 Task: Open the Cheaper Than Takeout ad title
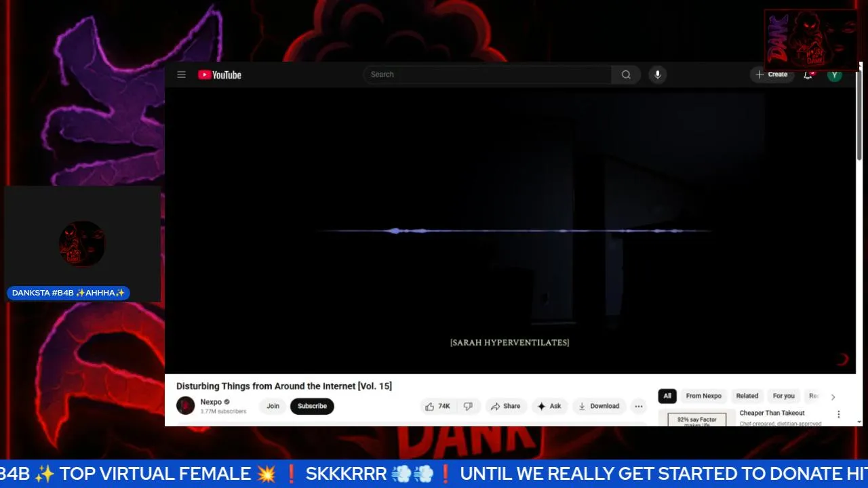click(x=772, y=413)
